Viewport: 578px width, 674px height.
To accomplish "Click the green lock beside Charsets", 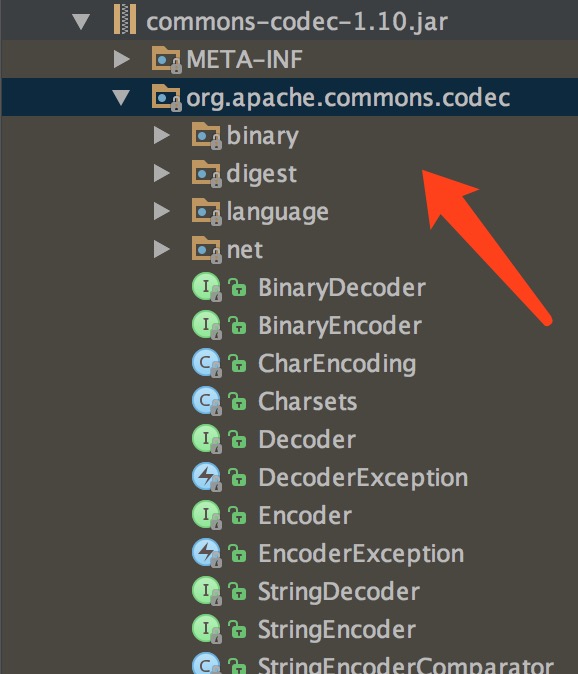I will tap(237, 401).
